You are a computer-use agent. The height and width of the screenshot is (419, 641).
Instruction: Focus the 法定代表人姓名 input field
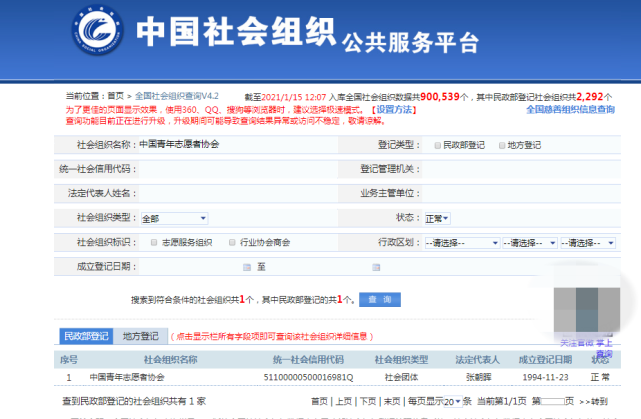[x=238, y=193]
